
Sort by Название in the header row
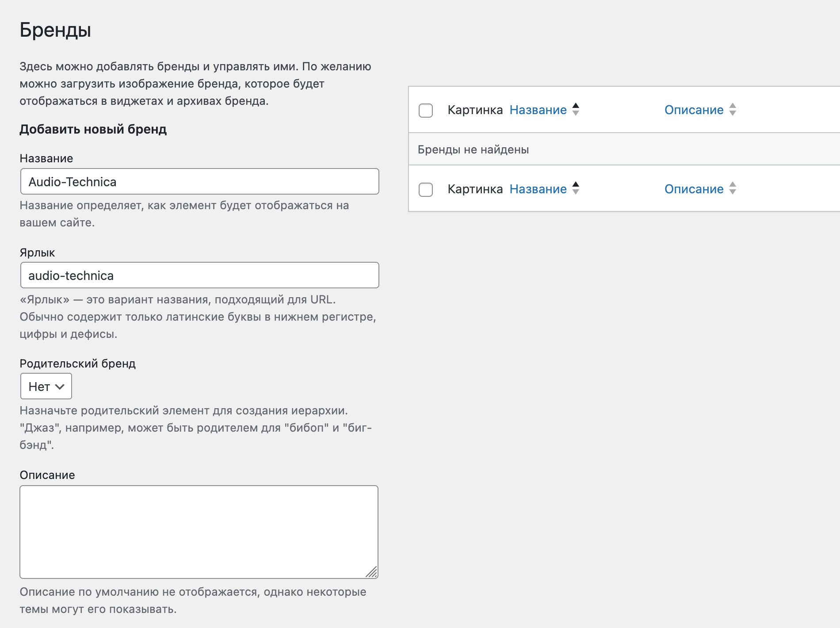pyautogui.click(x=538, y=110)
